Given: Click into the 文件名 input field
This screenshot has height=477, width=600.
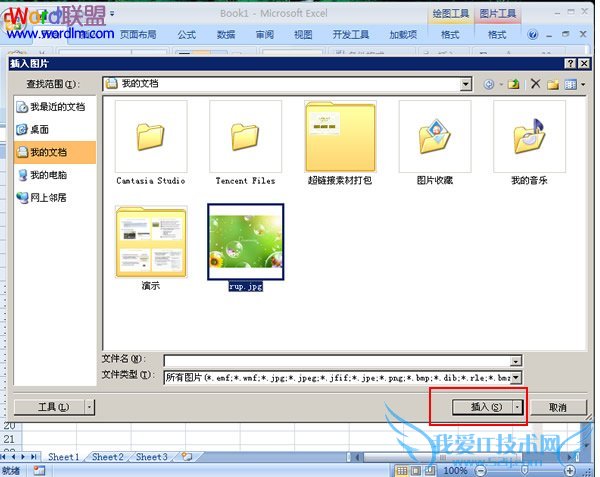Looking at the screenshot, I should (x=337, y=360).
